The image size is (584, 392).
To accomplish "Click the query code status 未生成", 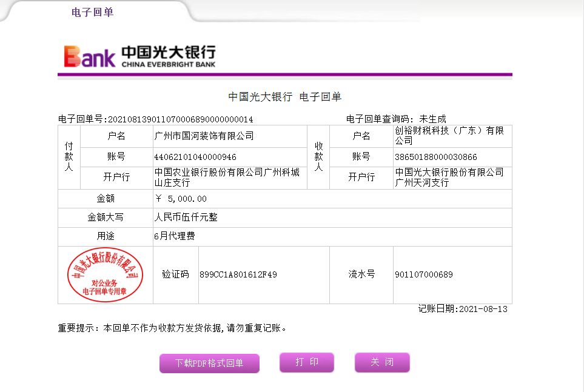I will pyautogui.click(x=432, y=119).
